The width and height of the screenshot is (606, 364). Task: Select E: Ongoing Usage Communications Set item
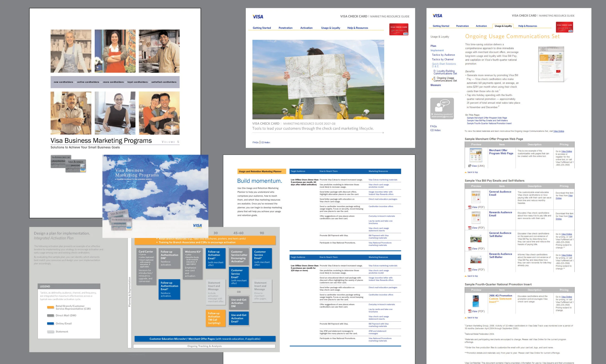(x=445, y=79)
